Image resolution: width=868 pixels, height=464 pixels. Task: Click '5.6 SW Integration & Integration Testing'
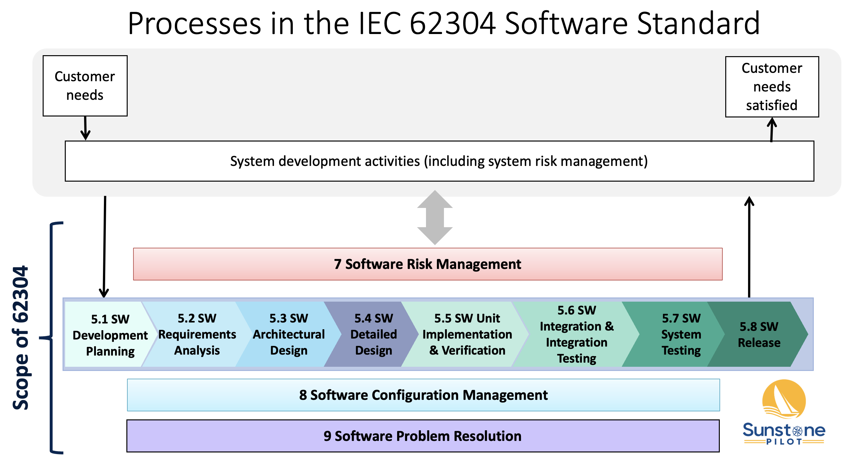(576, 334)
